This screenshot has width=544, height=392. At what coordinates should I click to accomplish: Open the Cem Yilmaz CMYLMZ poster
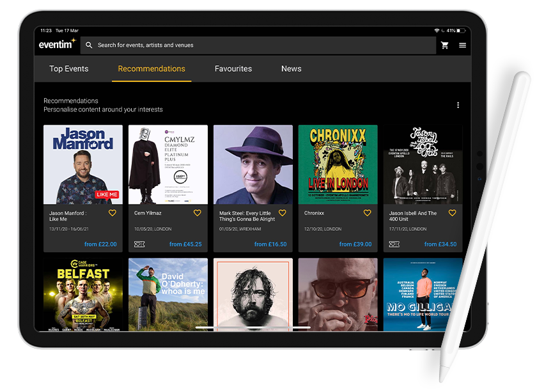point(168,164)
